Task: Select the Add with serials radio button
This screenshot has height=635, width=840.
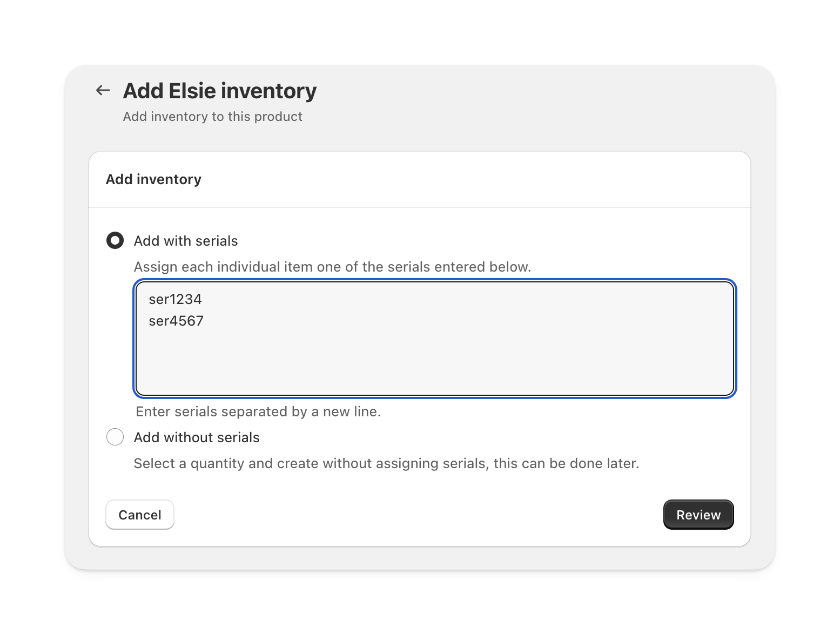Action: tap(115, 240)
